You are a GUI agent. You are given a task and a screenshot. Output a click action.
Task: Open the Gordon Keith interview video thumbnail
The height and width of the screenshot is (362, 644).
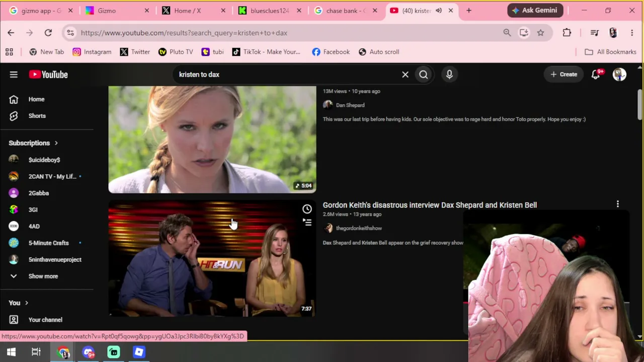point(212,258)
